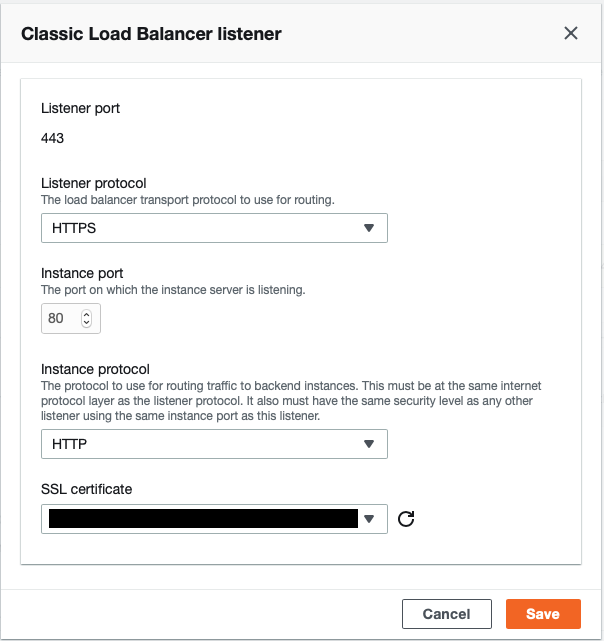Cancel the listener changes
604x641 pixels.
[x=446, y=614]
